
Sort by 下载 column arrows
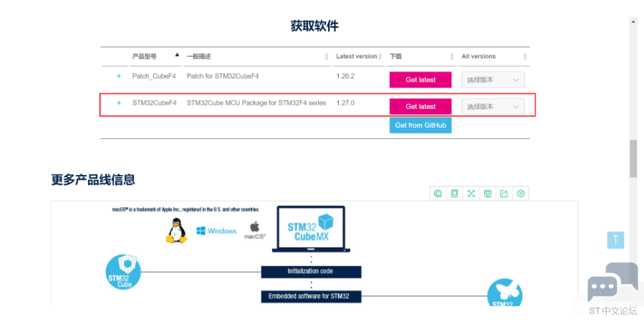(452, 57)
